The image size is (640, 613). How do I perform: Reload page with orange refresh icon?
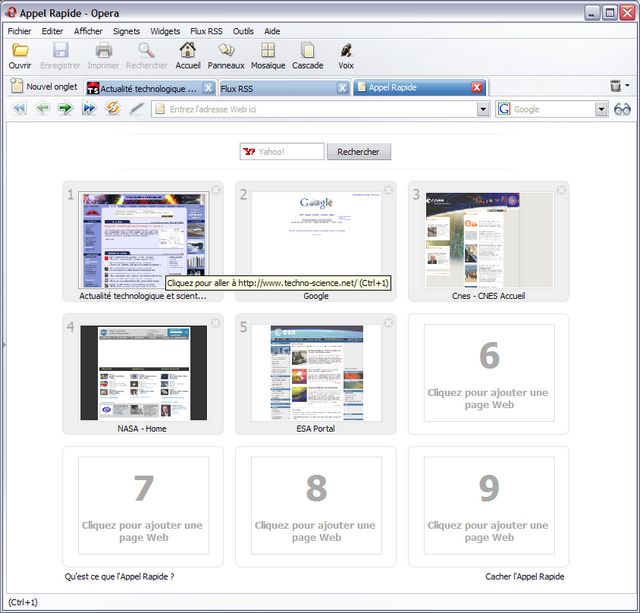tap(113, 108)
